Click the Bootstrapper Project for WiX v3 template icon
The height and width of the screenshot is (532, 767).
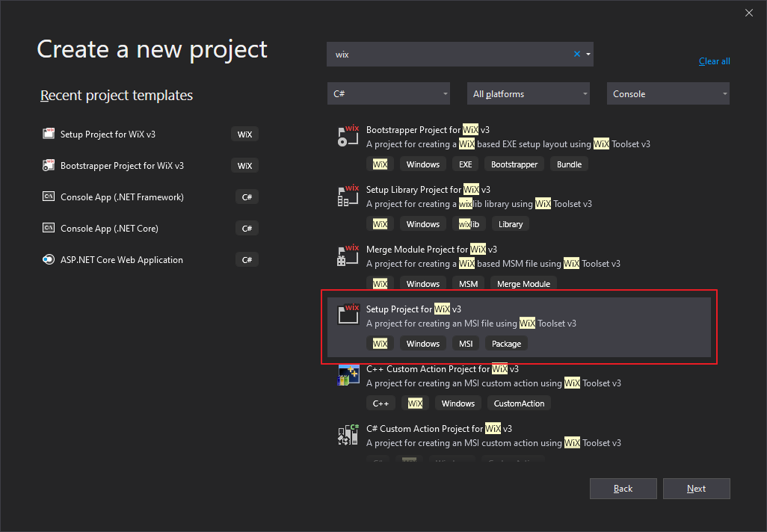point(348,136)
